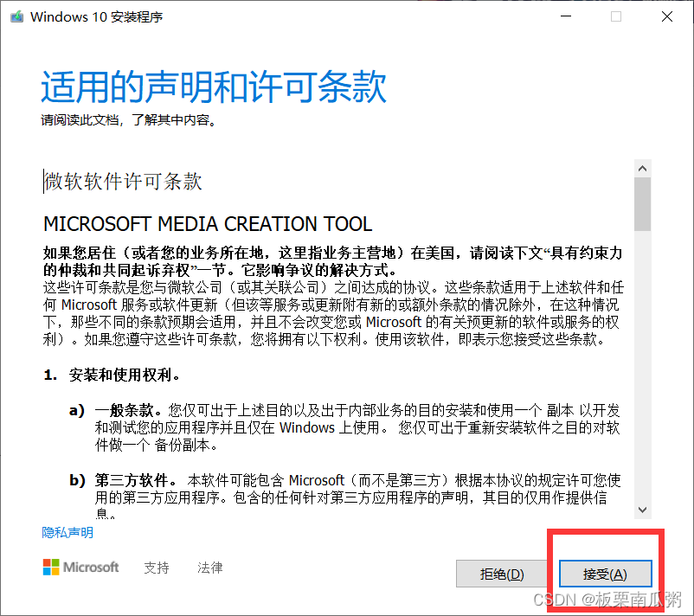
Task: Click the scrollbar track below the thumb
Action: (642, 366)
